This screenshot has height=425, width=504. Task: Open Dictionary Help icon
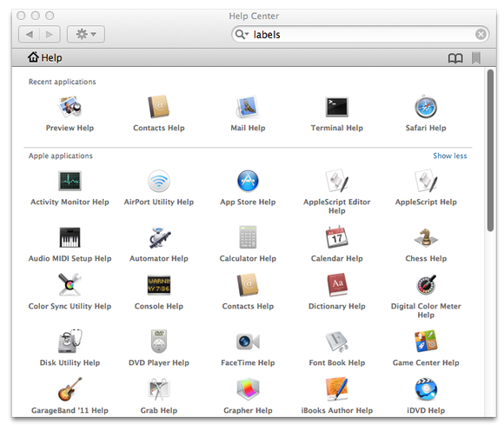point(337,285)
